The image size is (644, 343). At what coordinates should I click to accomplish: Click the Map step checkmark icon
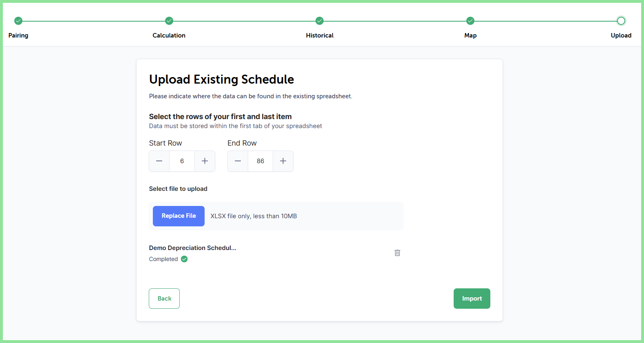tap(470, 21)
